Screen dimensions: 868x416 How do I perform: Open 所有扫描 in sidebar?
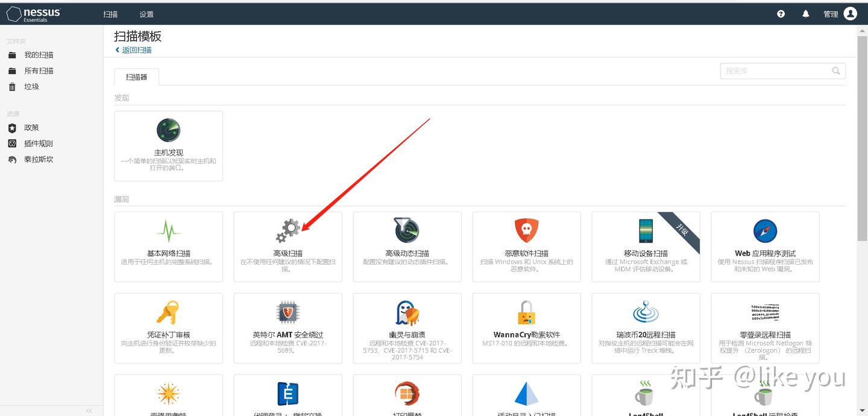tap(39, 71)
